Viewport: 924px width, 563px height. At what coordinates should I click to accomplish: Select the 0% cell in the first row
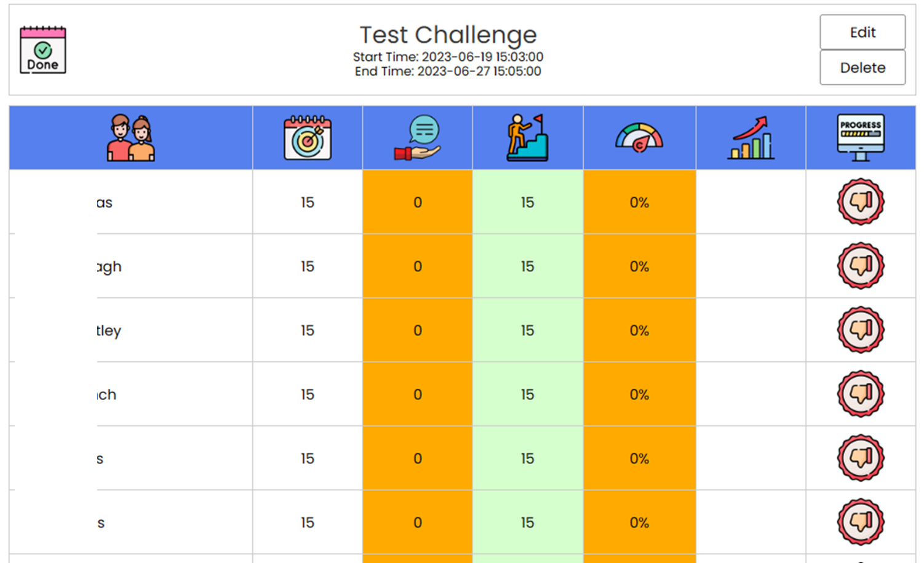[639, 202]
